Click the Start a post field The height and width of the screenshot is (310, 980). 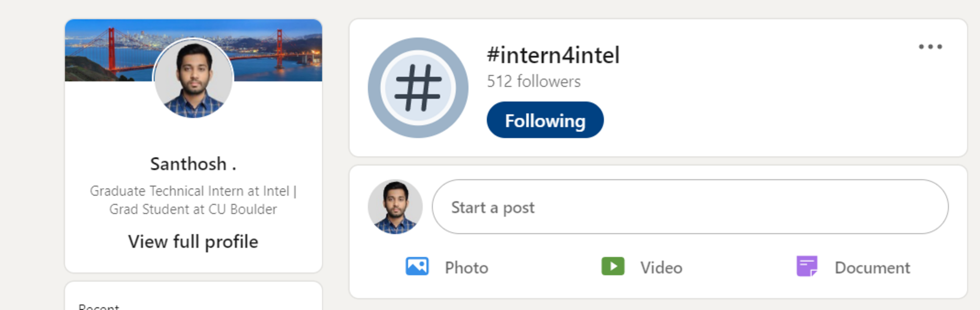690,207
